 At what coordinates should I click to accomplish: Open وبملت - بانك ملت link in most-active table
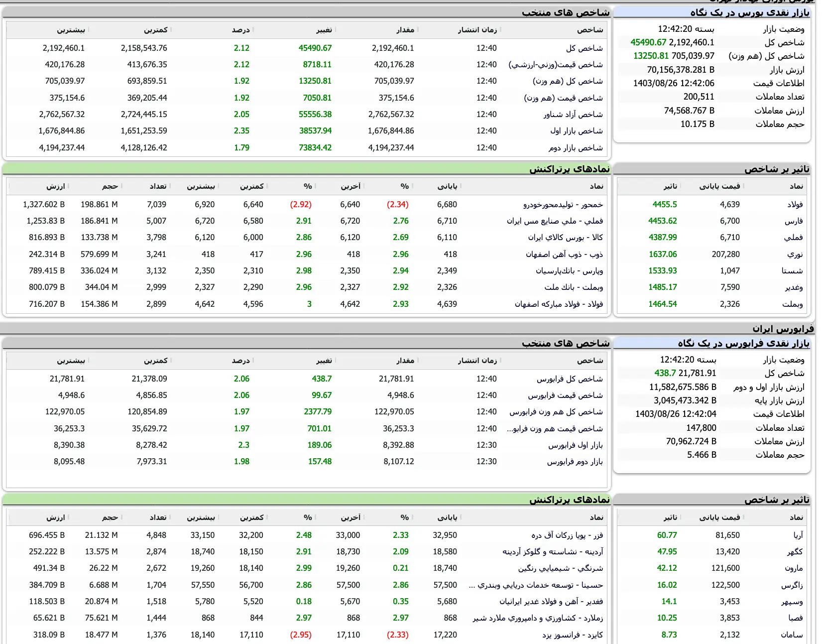(x=574, y=287)
